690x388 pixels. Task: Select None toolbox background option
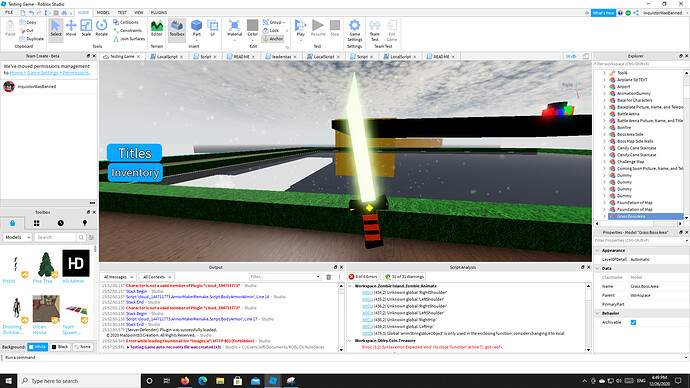83,347
